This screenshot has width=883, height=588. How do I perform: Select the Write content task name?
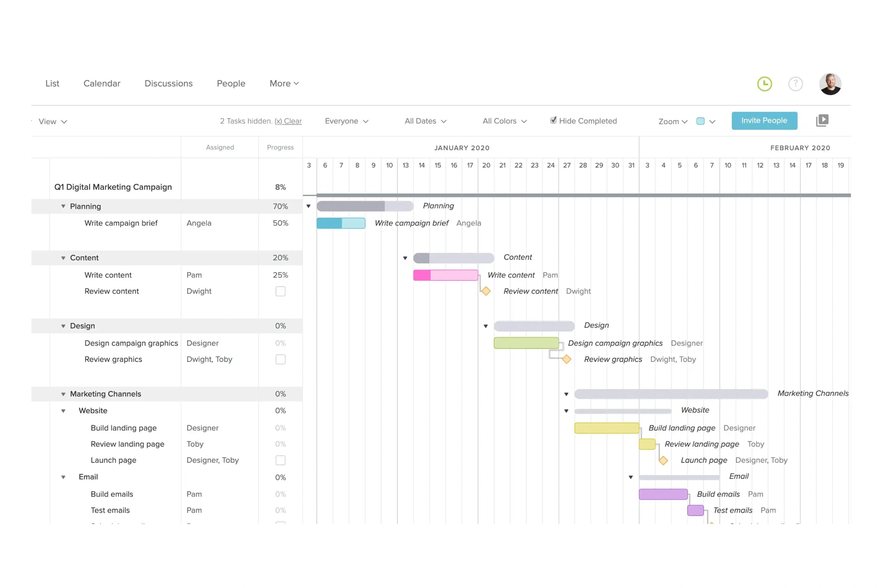[108, 275]
